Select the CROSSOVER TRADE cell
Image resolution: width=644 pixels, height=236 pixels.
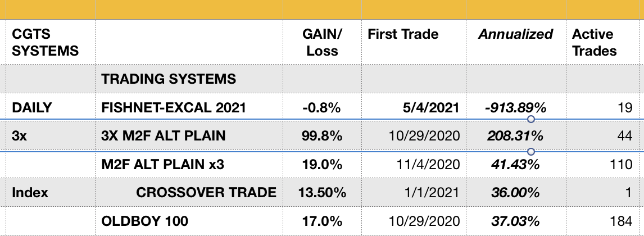(x=189, y=192)
